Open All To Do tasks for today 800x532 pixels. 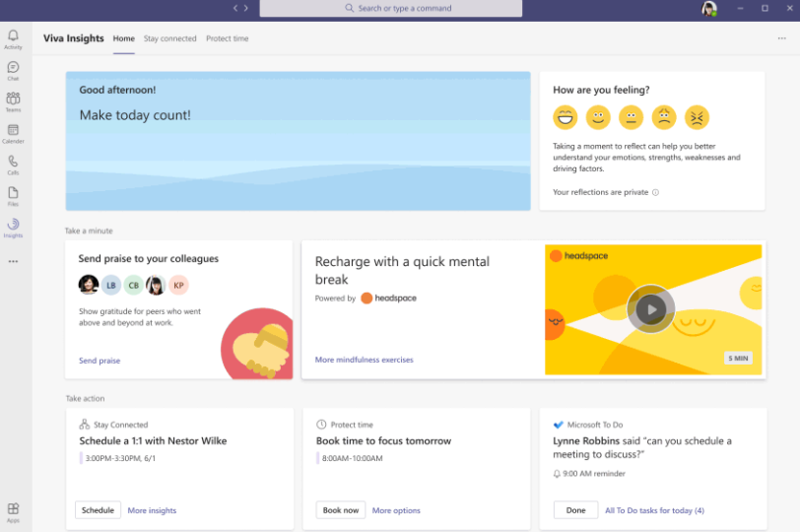(x=654, y=510)
